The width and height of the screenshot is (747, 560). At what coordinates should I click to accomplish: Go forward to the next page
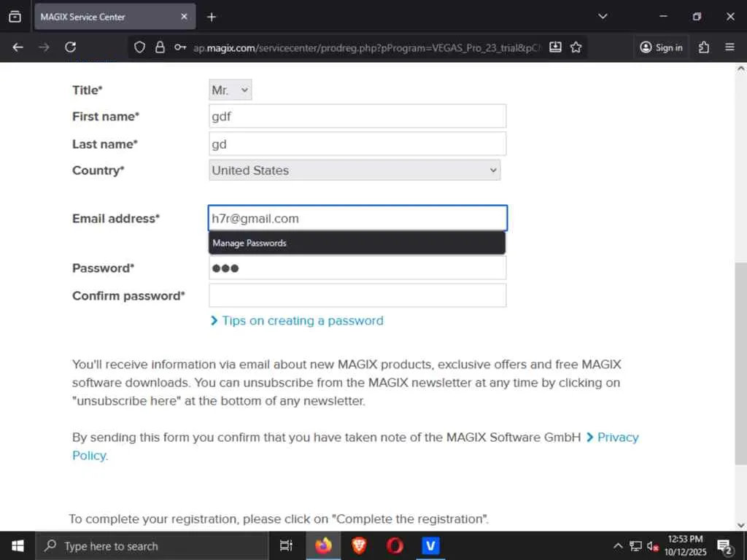(x=44, y=47)
